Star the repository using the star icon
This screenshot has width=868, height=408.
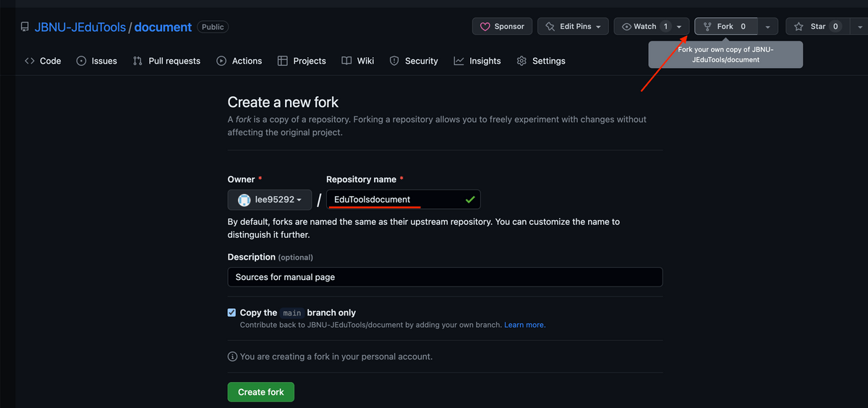point(799,27)
